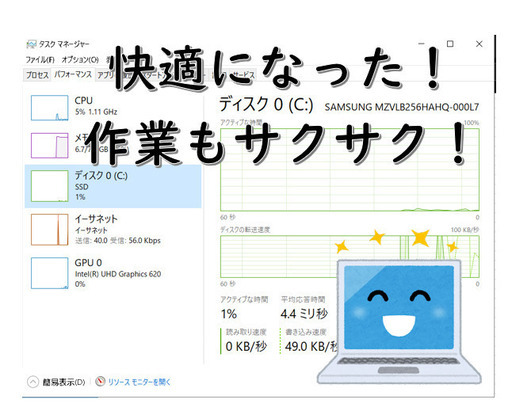Select the memory usage graph thumbnail
This screenshot has width=512, height=411.
(50, 145)
